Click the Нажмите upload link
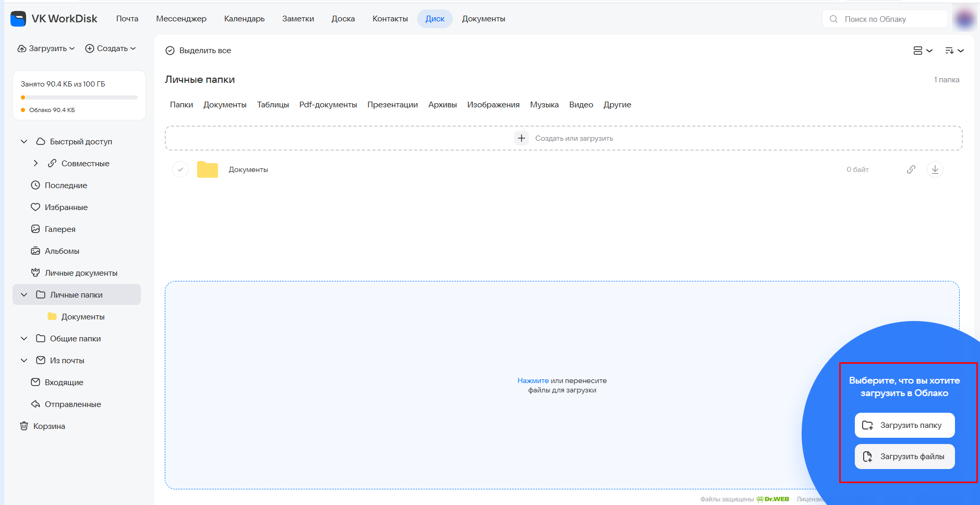The width and height of the screenshot is (980, 505). click(533, 380)
